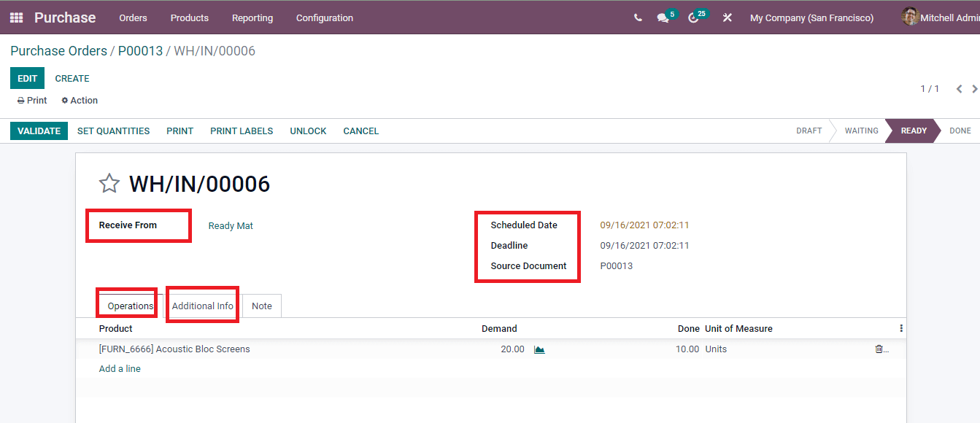The width and height of the screenshot is (980, 423).
Task: Open vendor Ready Mat link
Action: [x=231, y=226]
